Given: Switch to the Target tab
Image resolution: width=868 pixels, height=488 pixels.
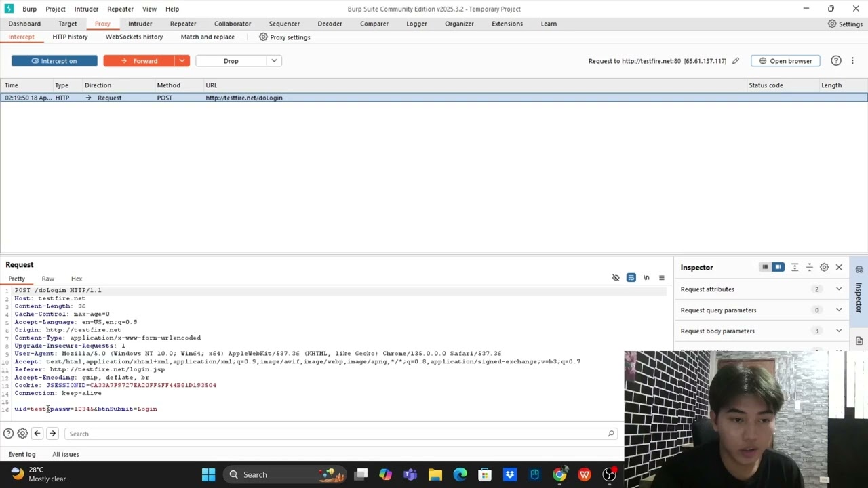Looking at the screenshot, I should (x=68, y=24).
